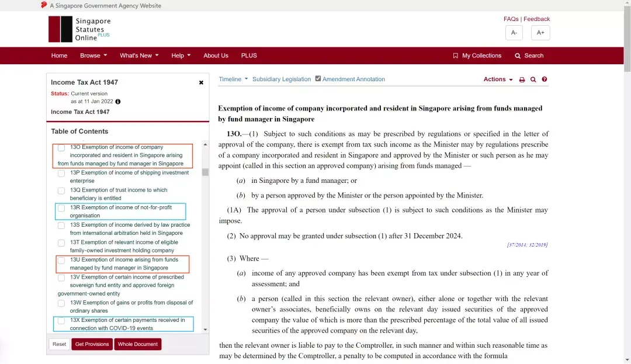The width and height of the screenshot is (631, 364).
Task: Open the help question mark icon
Action: coord(545,79)
